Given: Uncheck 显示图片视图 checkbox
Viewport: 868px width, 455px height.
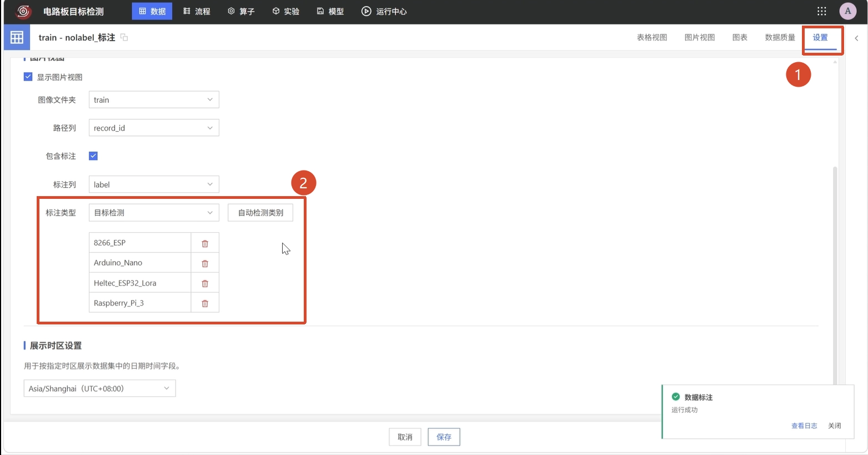Looking at the screenshot, I should [28, 77].
